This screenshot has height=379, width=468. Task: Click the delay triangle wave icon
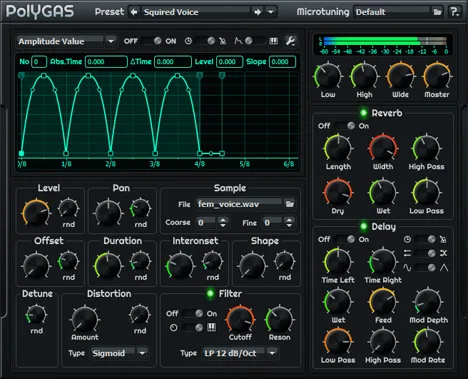444,268
